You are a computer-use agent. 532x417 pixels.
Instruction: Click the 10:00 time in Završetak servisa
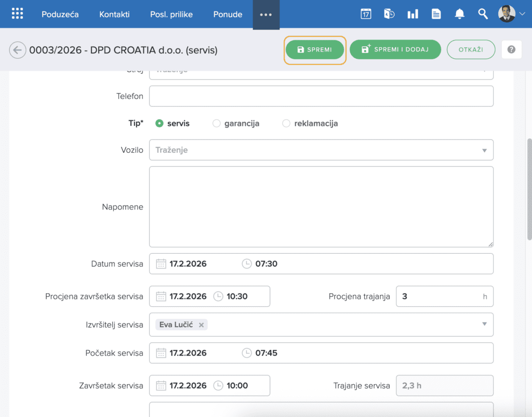tap(237, 386)
